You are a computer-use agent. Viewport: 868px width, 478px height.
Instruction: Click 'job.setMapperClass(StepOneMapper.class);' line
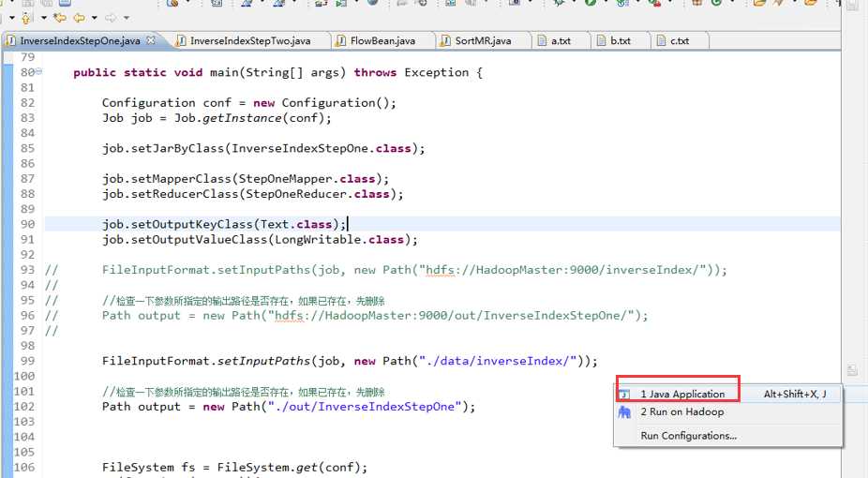point(246,179)
